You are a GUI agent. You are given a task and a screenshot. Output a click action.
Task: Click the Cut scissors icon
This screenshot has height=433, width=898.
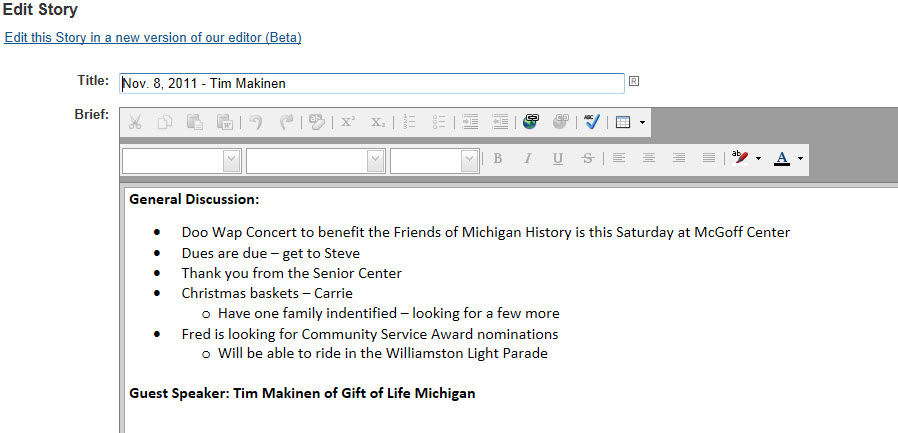(135, 121)
